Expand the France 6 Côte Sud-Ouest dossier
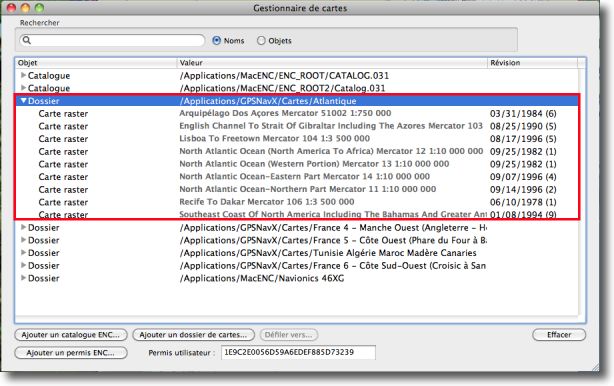The height and width of the screenshot is (386, 614). [23, 265]
